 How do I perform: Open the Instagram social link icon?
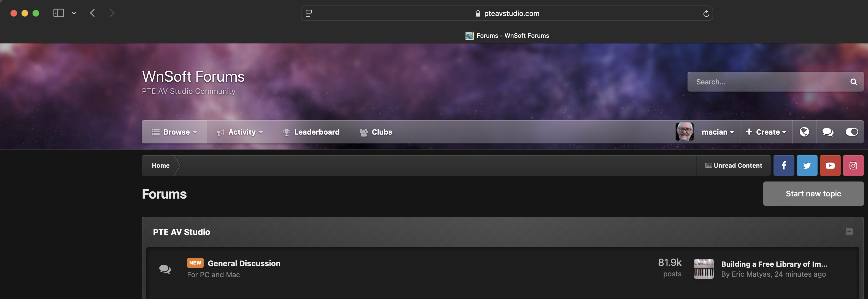(x=853, y=165)
